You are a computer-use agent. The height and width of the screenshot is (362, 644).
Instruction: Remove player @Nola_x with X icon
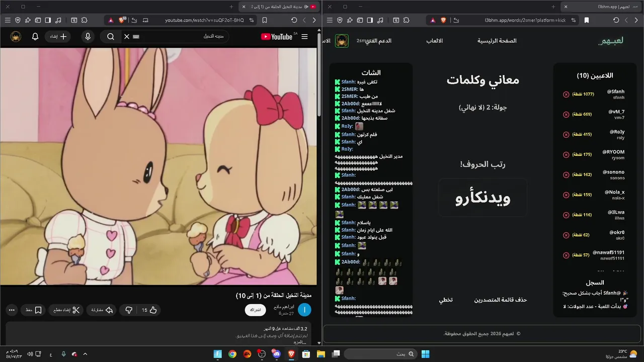click(566, 195)
